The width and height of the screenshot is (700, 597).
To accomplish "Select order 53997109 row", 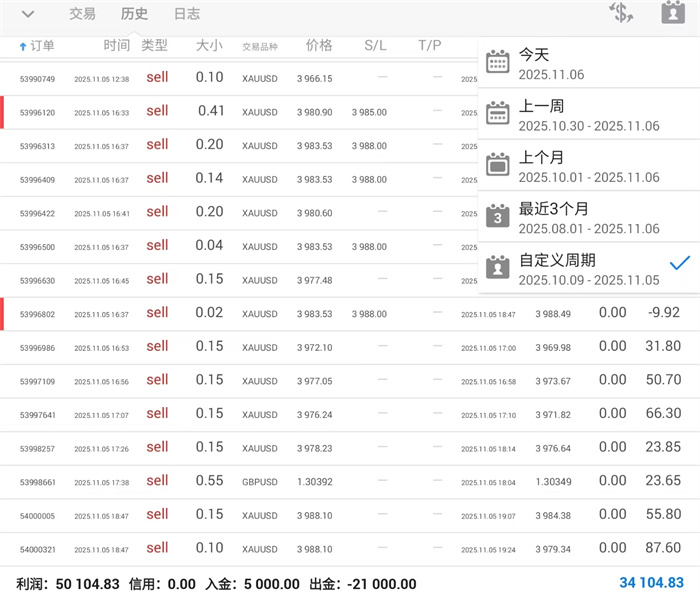I will 350,381.
